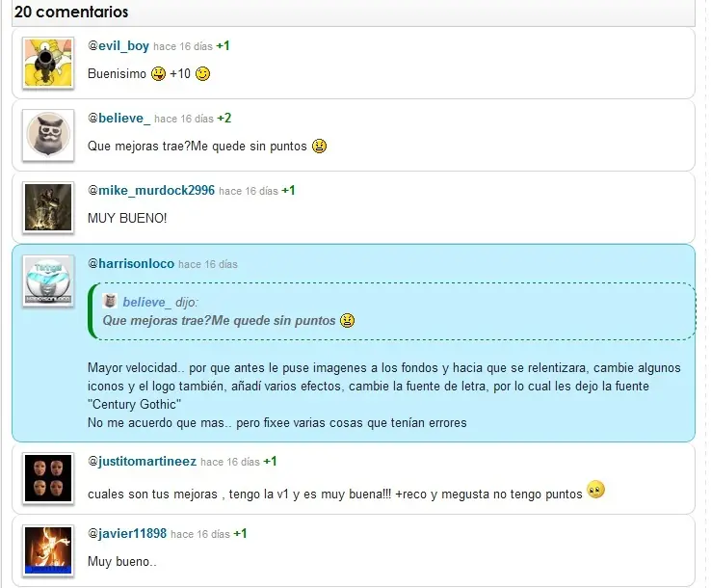Click 'dijo:' label in quote header
Image resolution: width=711 pixels, height=588 pixels.
(187, 302)
